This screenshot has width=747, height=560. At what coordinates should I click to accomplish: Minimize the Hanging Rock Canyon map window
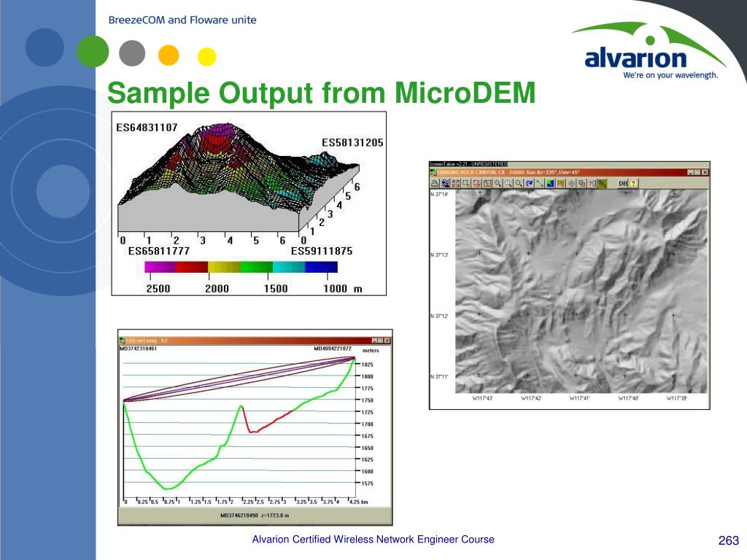(690, 172)
